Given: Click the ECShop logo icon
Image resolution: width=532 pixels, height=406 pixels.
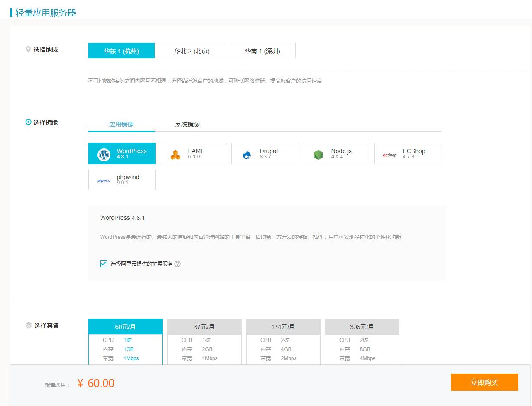Looking at the screenshot, I should coord(390,155).
